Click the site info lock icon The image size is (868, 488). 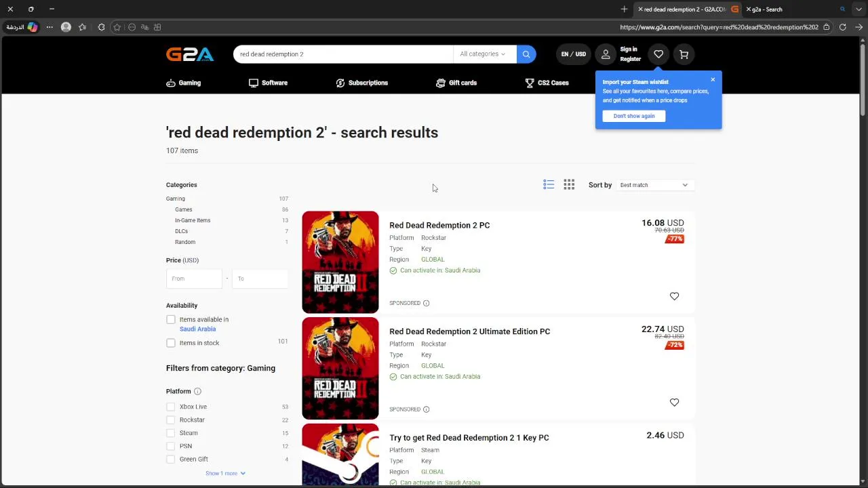click(x=826, y=27)
